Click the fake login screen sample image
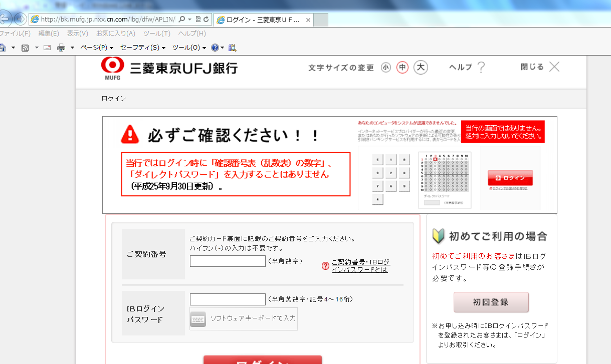Image resolution: width=611 pixels, height=364 pixels. [451, 165]
